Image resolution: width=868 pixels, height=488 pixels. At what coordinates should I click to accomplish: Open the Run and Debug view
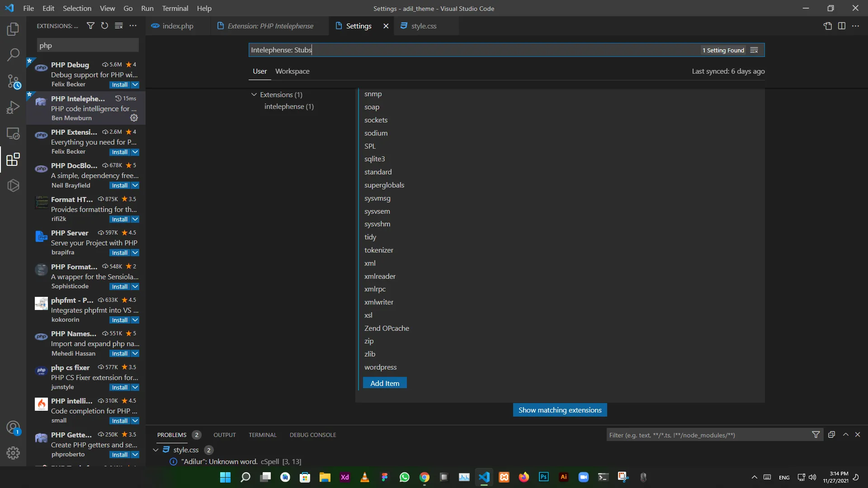tap(13, 108)
